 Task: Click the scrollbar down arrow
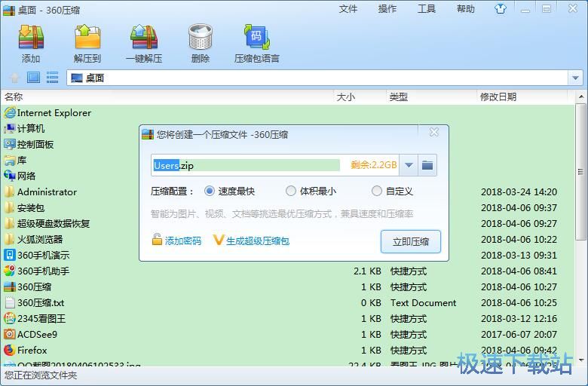click(581, 360)
